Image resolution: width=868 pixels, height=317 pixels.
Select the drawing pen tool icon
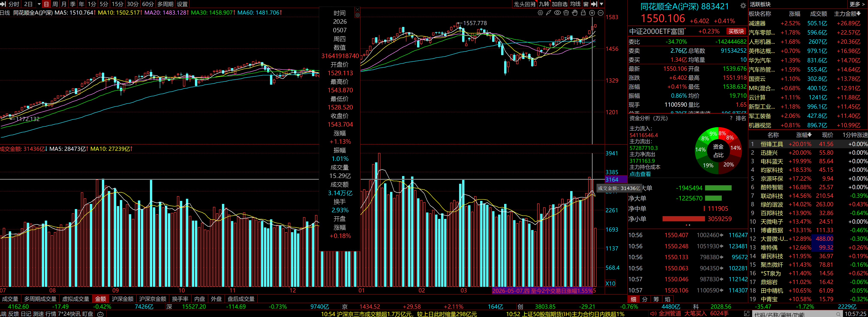click(x=549, y=13)
